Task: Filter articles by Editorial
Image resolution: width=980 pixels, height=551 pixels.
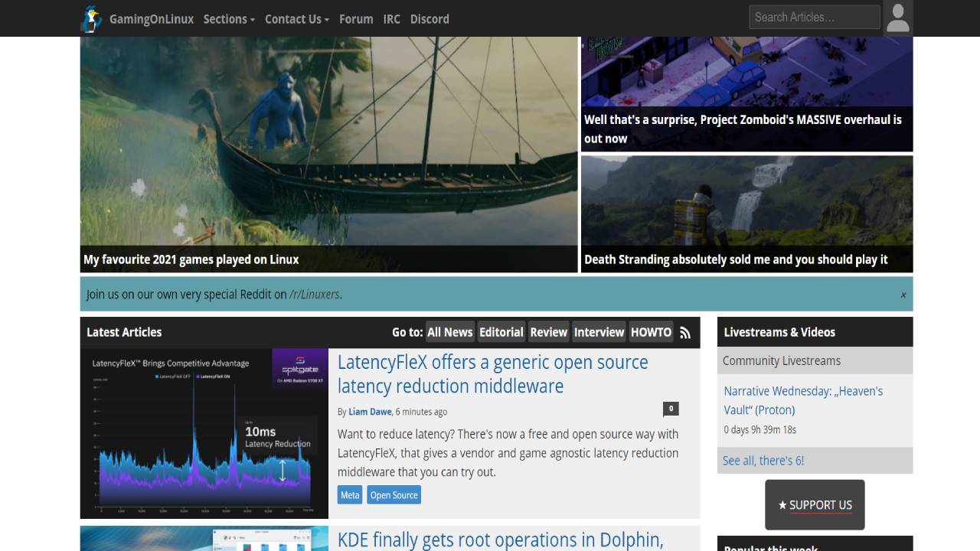Action: coord(501,332)
